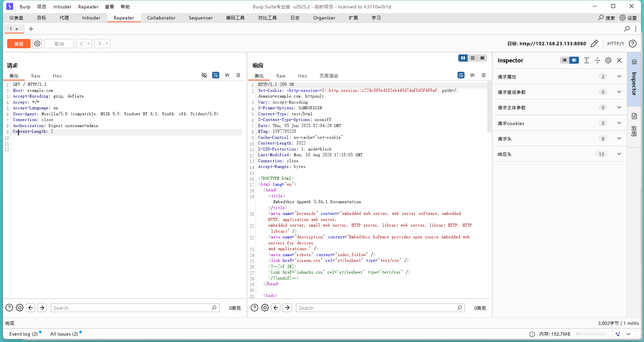644x342 pixels.
Task: Open the next history dropdown arrow
Action: tap(107, 44)
